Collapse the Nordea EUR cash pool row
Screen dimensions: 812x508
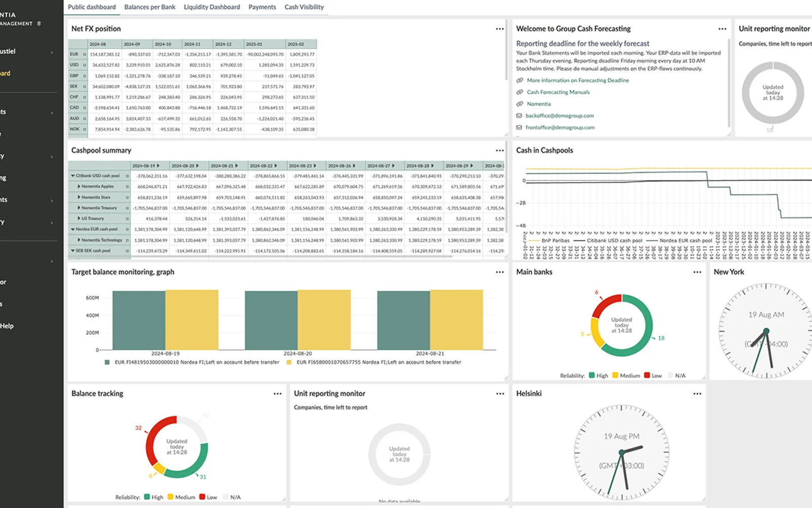click(73, 229)
